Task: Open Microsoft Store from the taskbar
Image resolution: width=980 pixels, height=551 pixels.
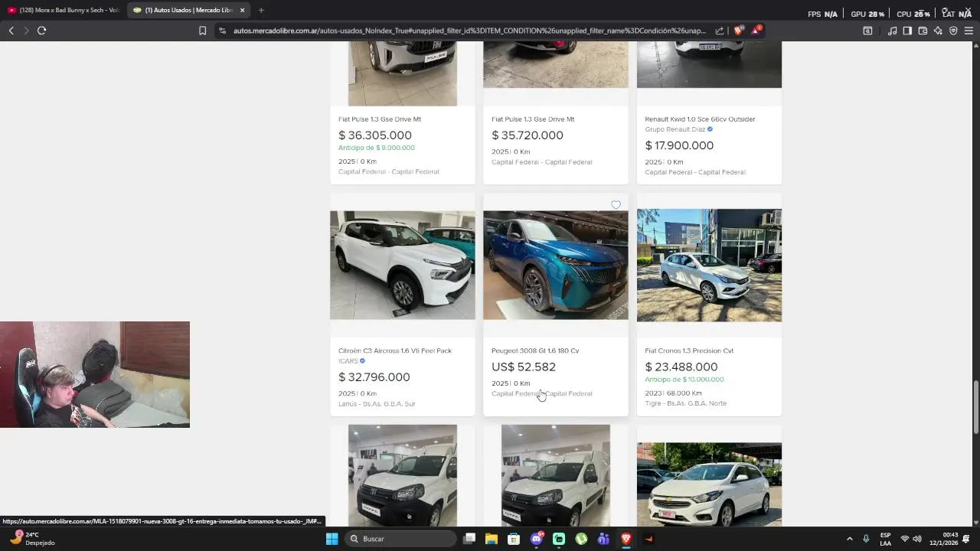Action: (x=514, y=539)
